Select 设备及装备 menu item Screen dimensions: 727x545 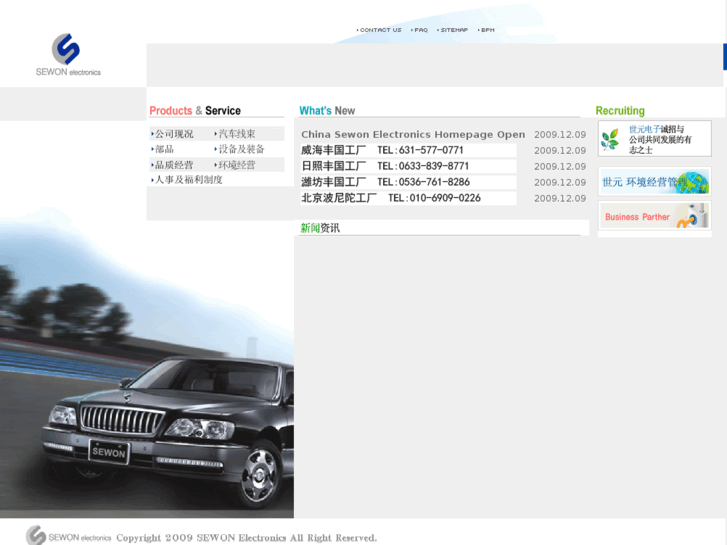point(239,149)
